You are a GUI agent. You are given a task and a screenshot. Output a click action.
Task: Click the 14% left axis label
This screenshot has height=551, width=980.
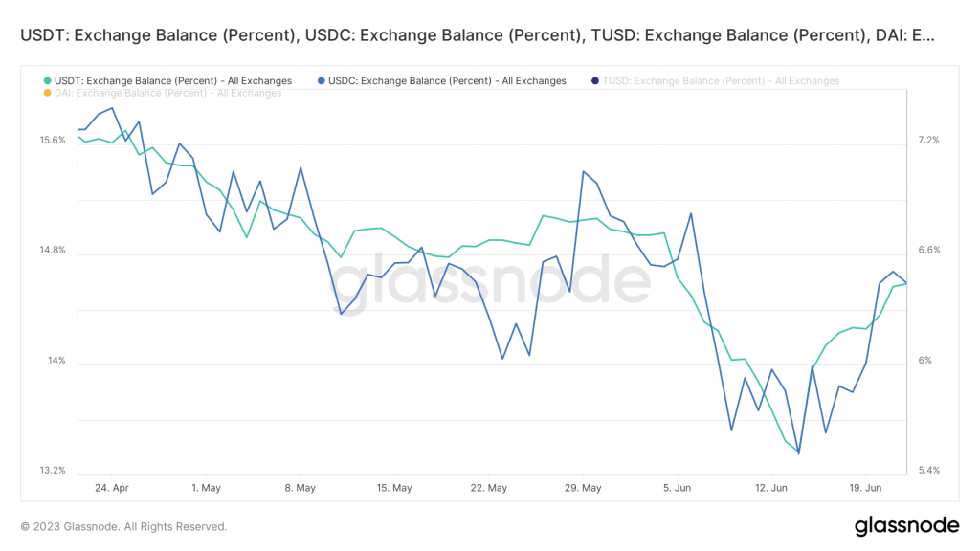56,361
